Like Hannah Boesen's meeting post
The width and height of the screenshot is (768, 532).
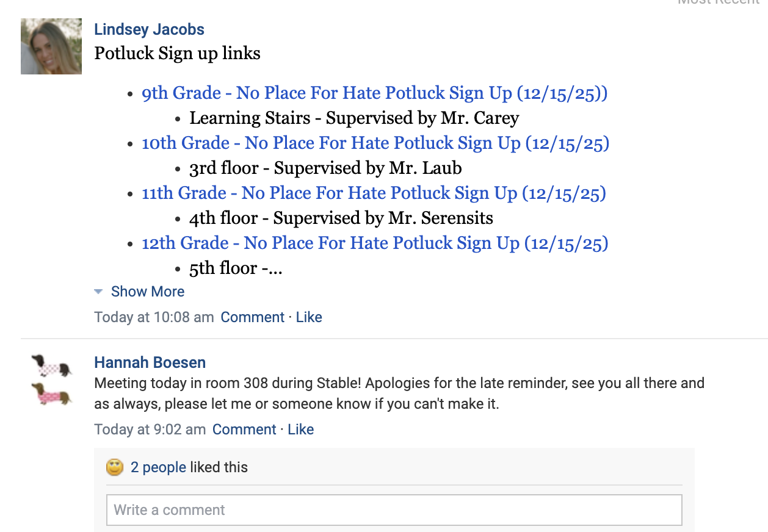tap(300, 430)
